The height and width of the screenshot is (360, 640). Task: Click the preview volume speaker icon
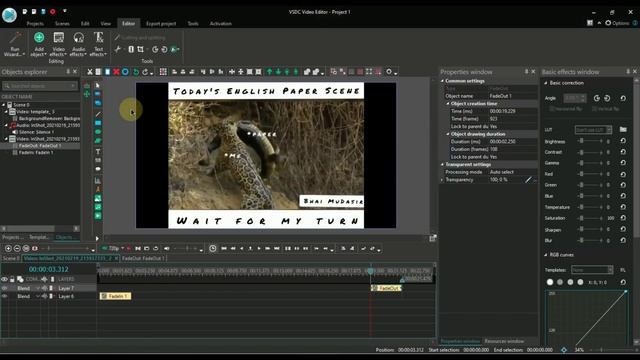pos(167,248)
